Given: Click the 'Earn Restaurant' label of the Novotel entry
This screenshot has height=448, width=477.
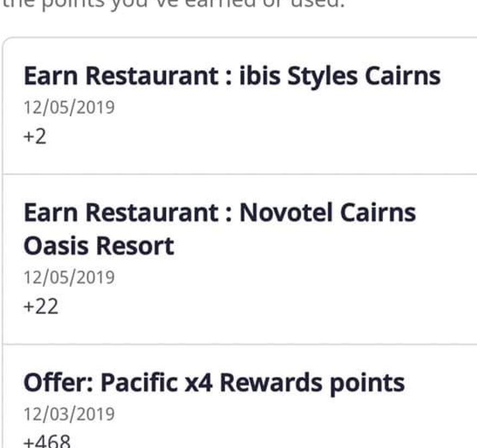Looking at the screenshot, I should coord(121,212).
